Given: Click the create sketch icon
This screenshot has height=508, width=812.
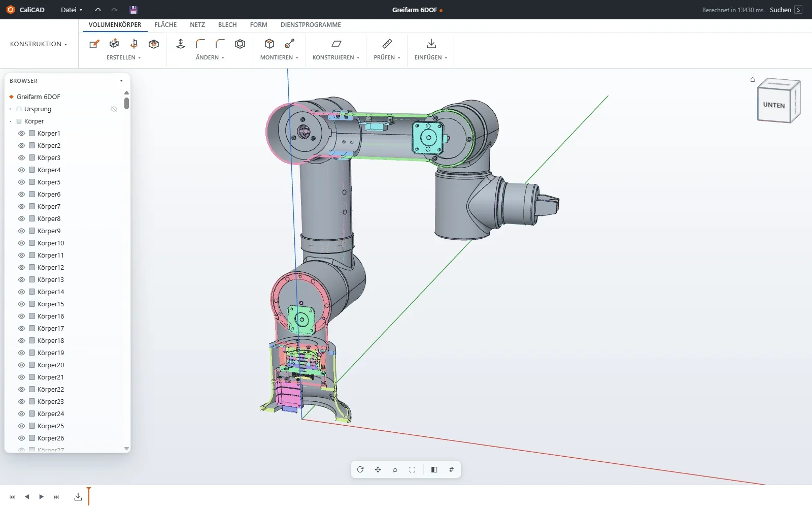Looking at the screenshot, I should pos(94,44).
